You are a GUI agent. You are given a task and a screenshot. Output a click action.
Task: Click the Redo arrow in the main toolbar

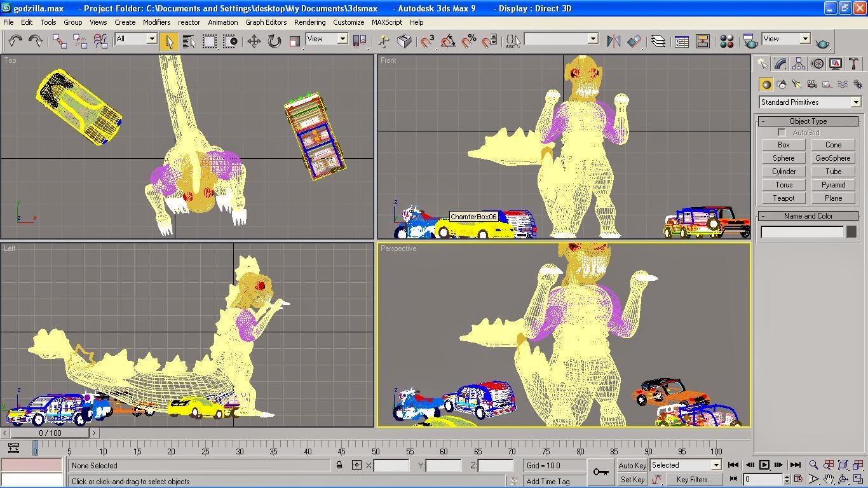(x=36, y=41)
